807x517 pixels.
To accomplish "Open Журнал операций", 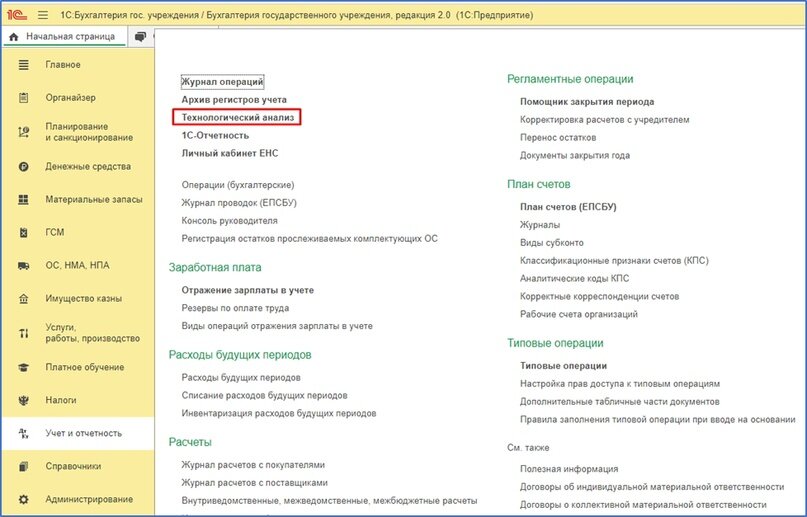I will click(222, 82).
